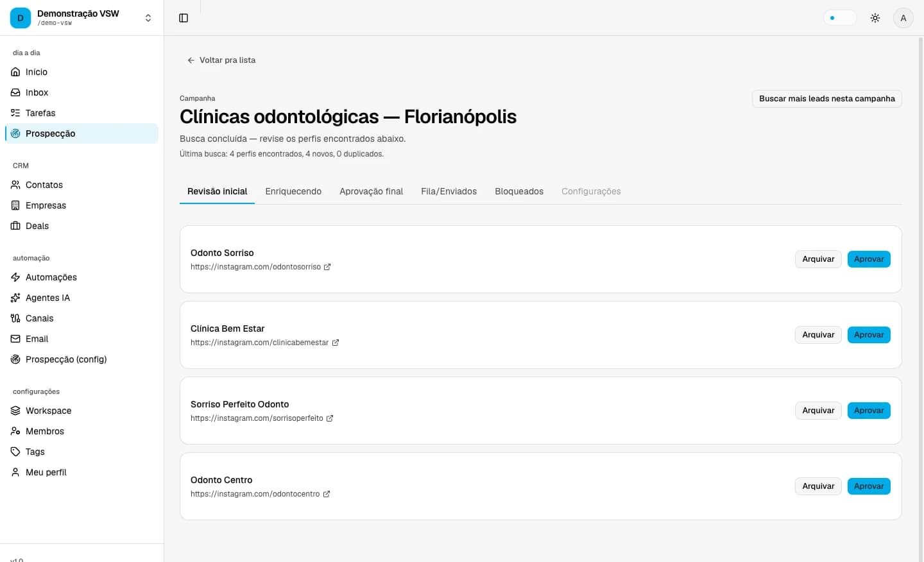Open instagram.com/odontosorriso URL
The height and width of the screenshot is (562, 924).
[x=255, y=267]
